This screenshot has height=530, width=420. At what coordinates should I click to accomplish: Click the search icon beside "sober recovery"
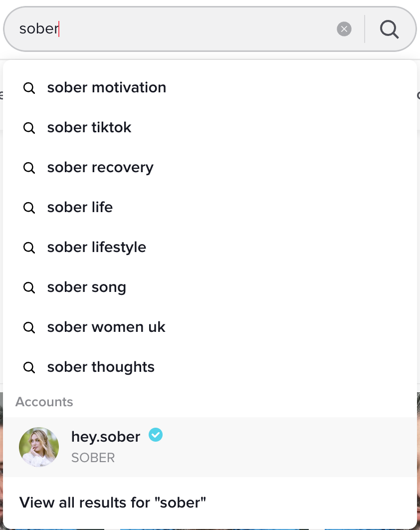pos(29,168)
